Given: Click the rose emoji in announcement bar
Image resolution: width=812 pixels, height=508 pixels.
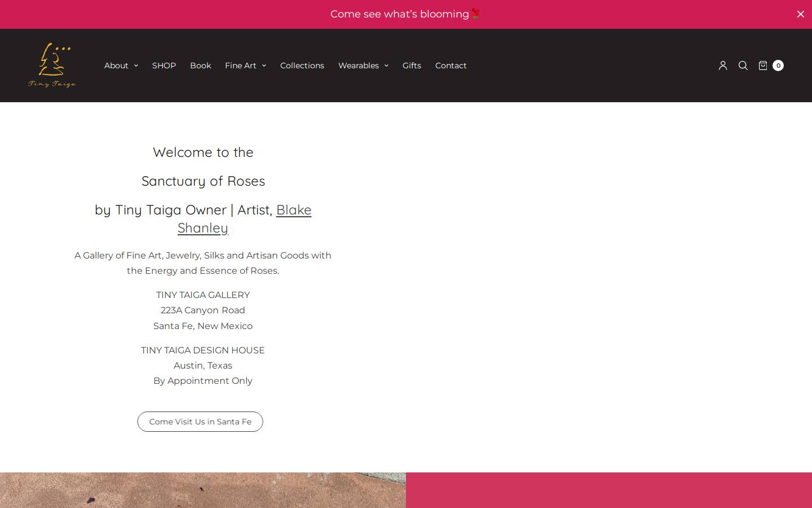Looking at the screenshot, I should (x=475, y=14).
